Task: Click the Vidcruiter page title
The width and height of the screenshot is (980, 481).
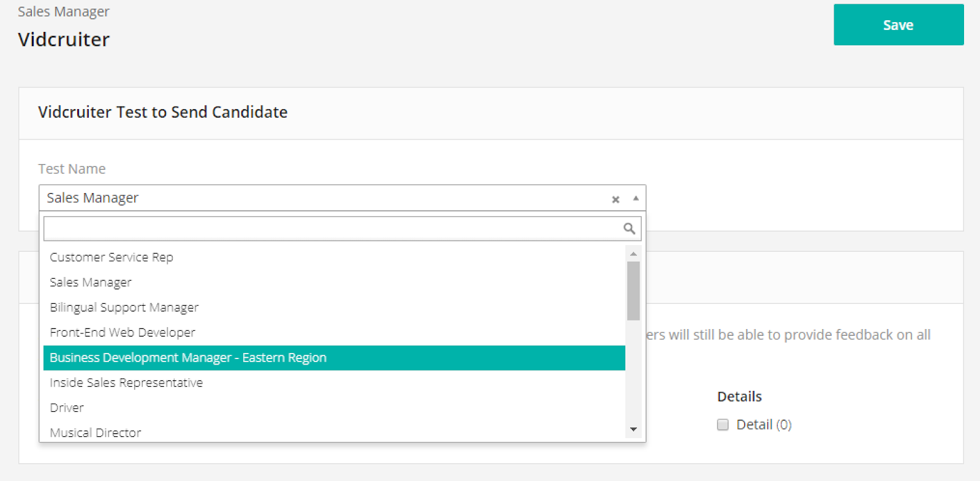Action: (x=64, y=39)
